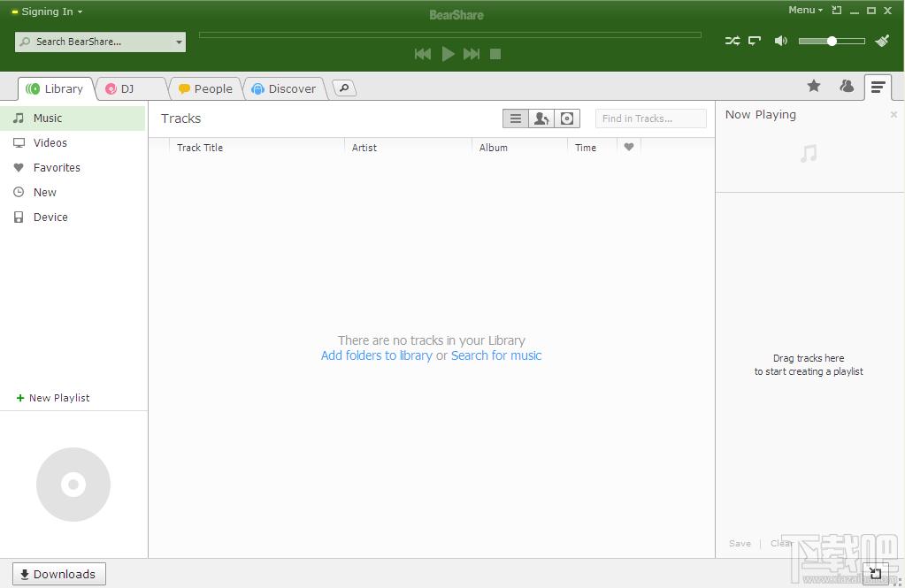
Task: Switch to album view of tracks
Action: [567, 118]
